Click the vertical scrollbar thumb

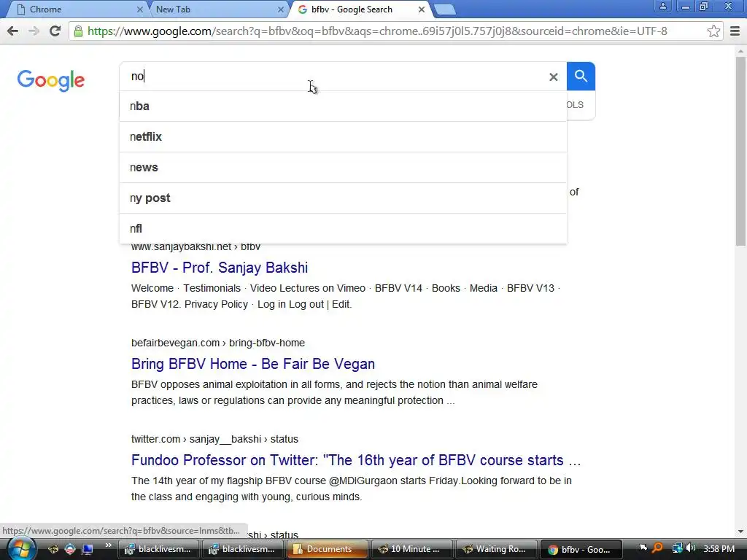(x=740, y=151)
